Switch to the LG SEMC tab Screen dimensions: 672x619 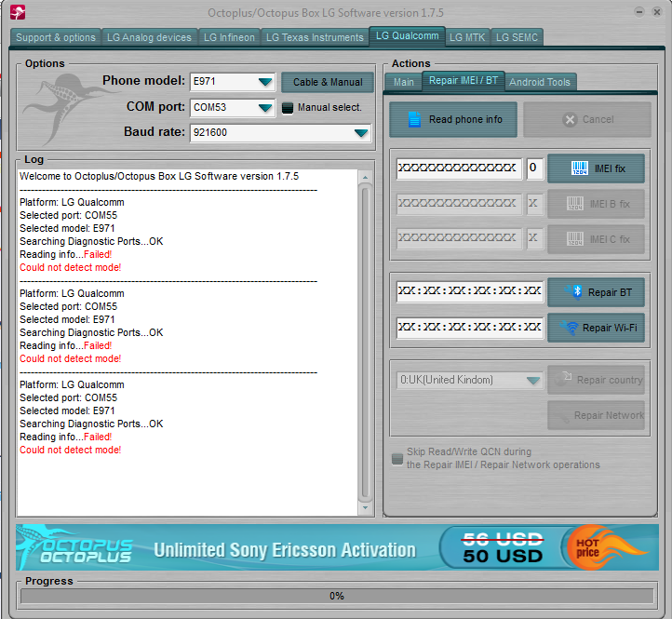point(517,37)
